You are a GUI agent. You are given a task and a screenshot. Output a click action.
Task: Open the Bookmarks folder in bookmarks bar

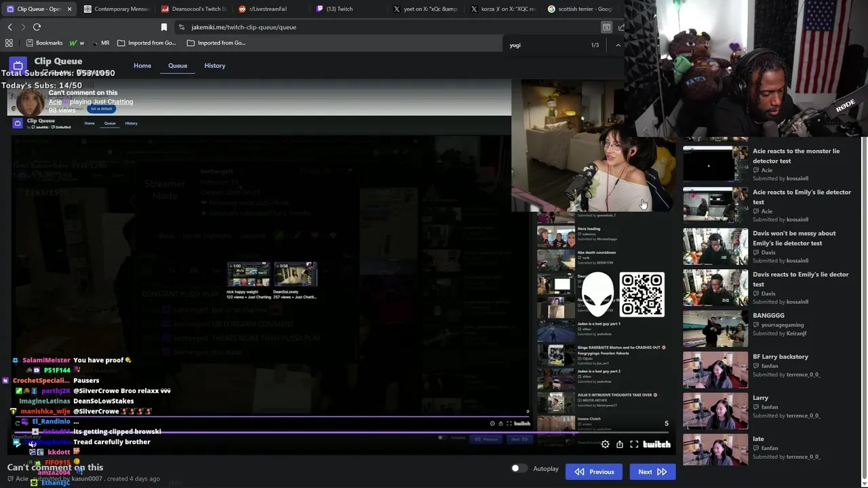point(44,43)
